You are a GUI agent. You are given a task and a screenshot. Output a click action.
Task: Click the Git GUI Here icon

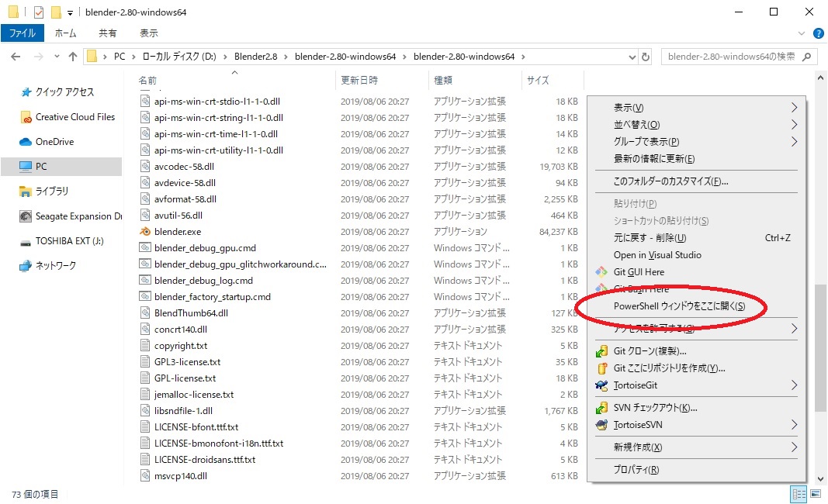601,272
